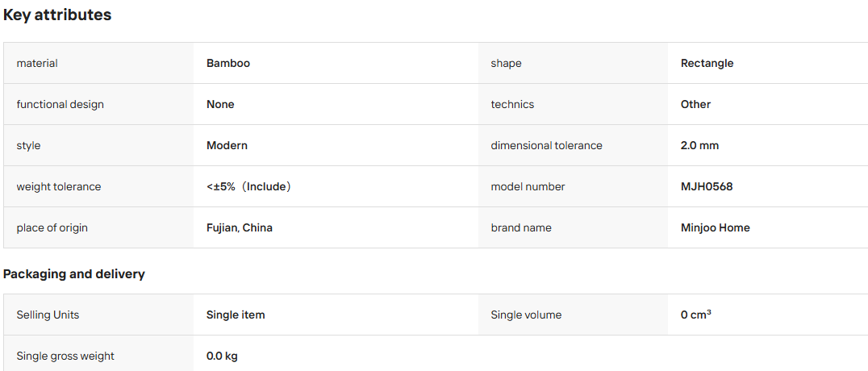
Task: Click the technics Other value
Action: (696, 104)
